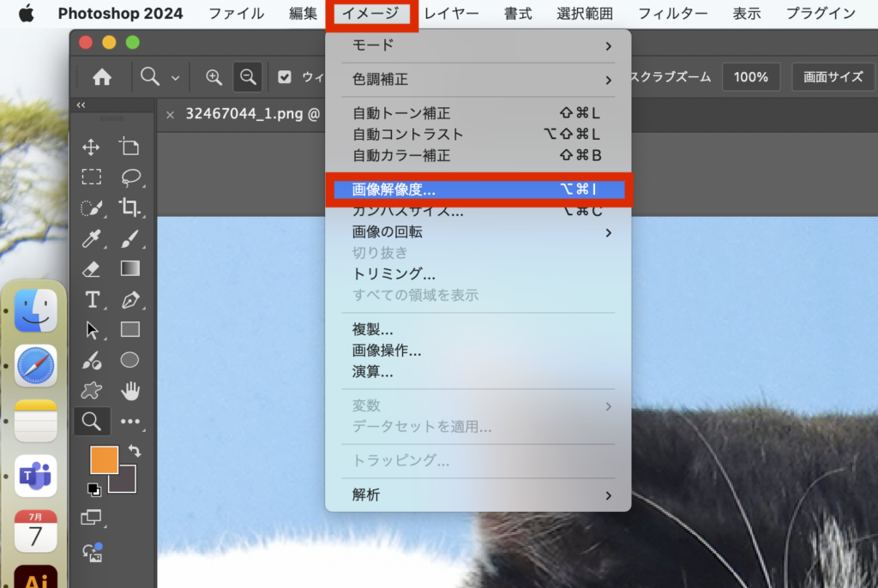Screen dimensions: 878x588
Task: Open Notes from the Dock
Action: [36, 421]
